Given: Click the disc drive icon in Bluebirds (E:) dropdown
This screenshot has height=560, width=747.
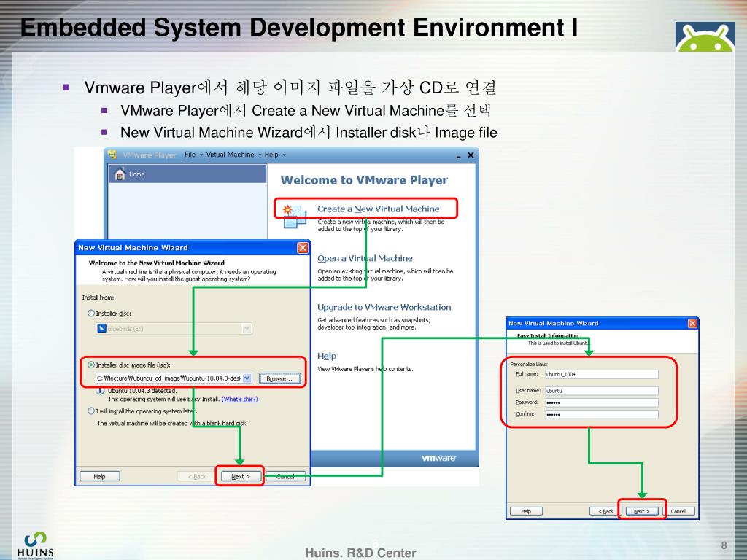Looking at the screenshot, I should tap(101, 329).
